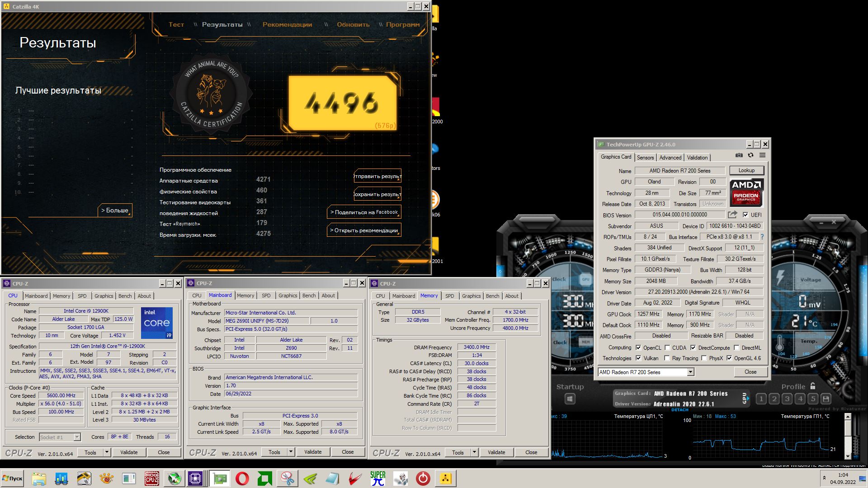This screenshot has width=868, height=488.
Task: Click the Lookup button in GPU-Z
Action: 746,170
